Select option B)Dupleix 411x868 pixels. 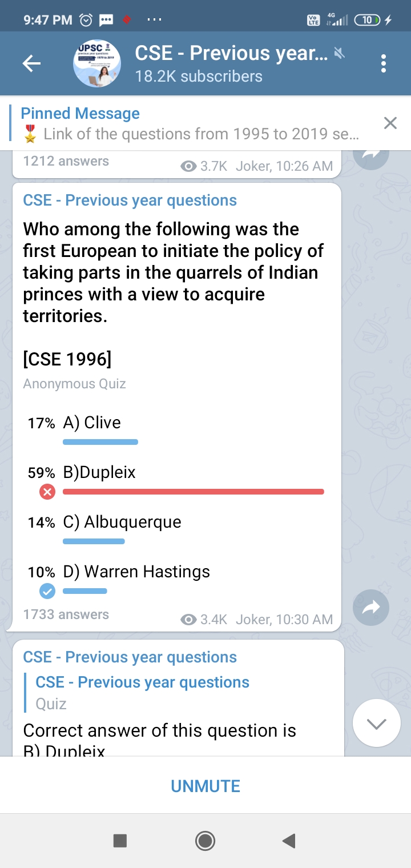(99, 472)
